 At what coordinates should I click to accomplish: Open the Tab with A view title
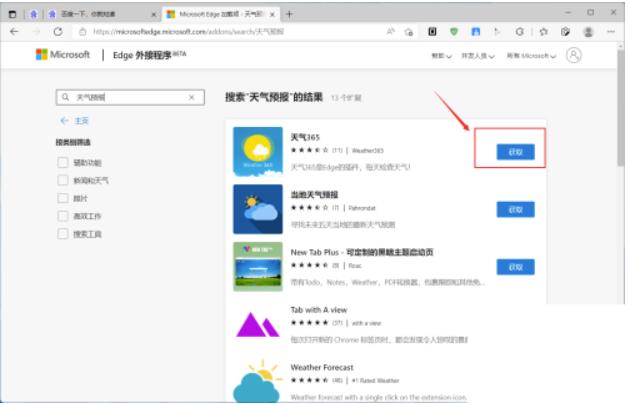[x=319, y=310]
